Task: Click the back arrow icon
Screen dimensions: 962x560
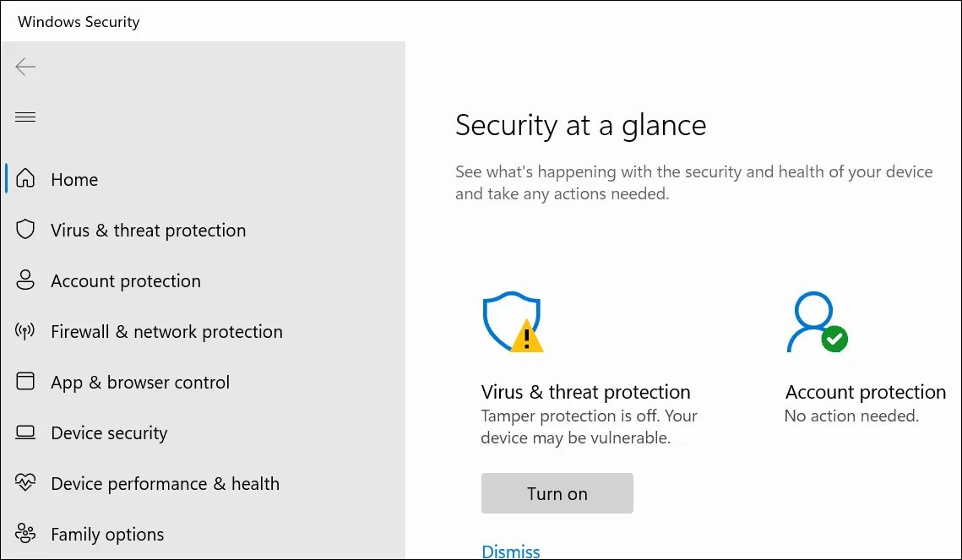Action: 25,67
